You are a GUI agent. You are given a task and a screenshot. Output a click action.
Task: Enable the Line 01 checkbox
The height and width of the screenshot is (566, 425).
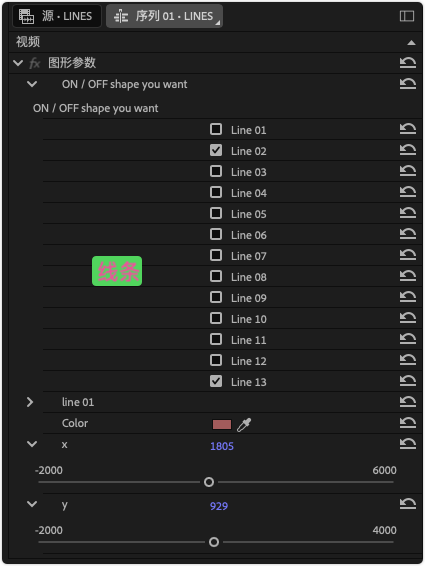click(x=216, y=129)
